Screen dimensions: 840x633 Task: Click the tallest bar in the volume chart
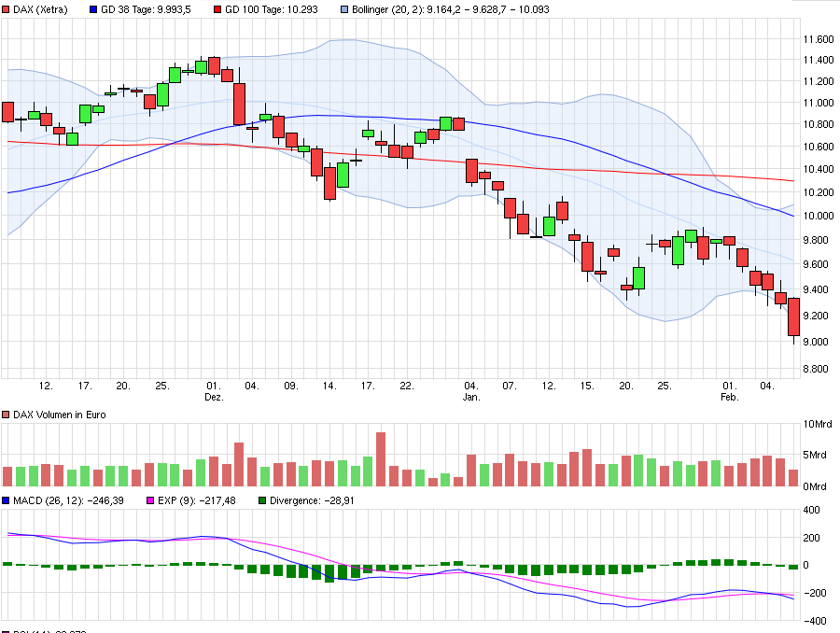(x=381, y=459)
